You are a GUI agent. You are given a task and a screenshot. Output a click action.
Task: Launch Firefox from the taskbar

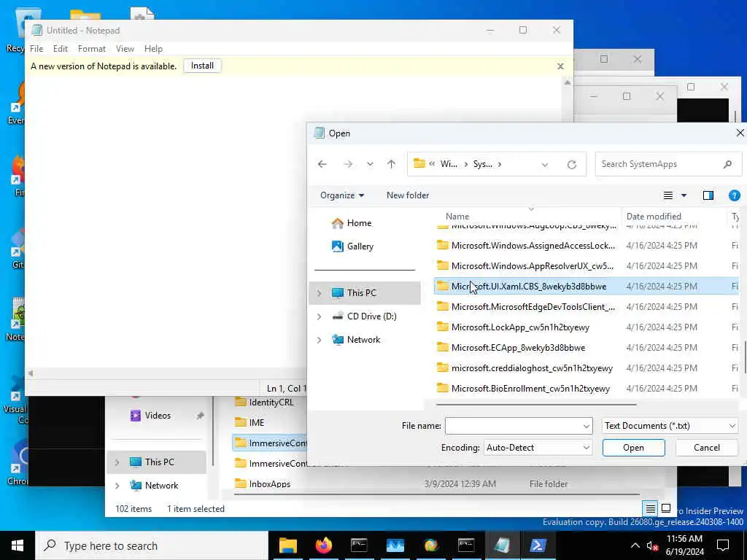tap(323, 545)
